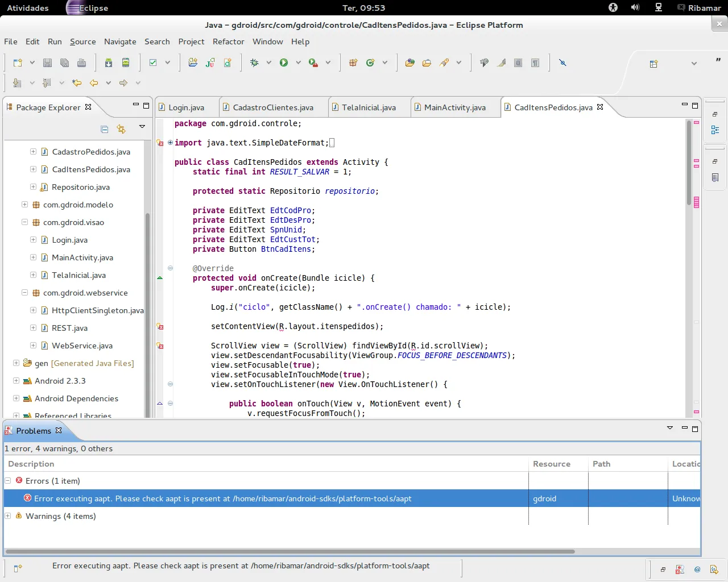Click the Problems view horizontal scrollbar
728x582 pixels.
coord(290,551)
